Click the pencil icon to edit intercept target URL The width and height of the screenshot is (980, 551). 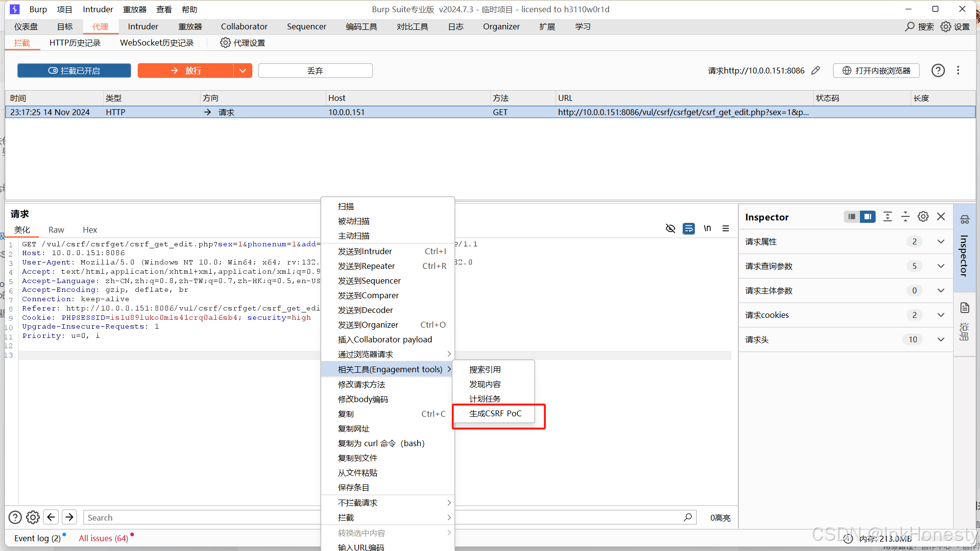(816, 70)
